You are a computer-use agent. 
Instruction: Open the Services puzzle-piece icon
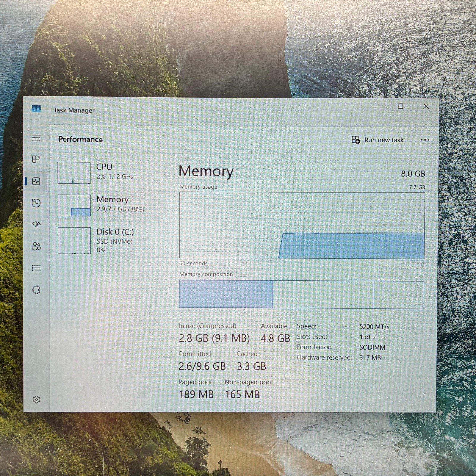36,290
